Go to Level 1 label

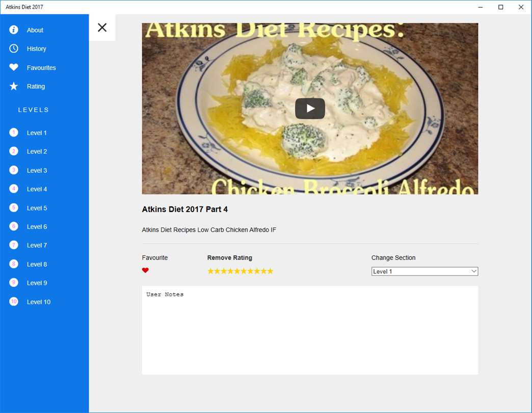pos(37,133)
